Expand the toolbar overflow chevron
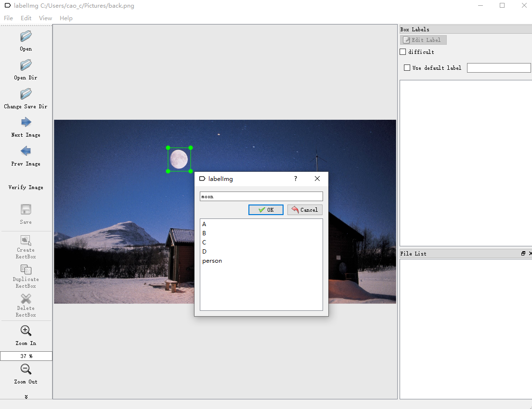This screenshot has height=409, width=532. (26, 396)
